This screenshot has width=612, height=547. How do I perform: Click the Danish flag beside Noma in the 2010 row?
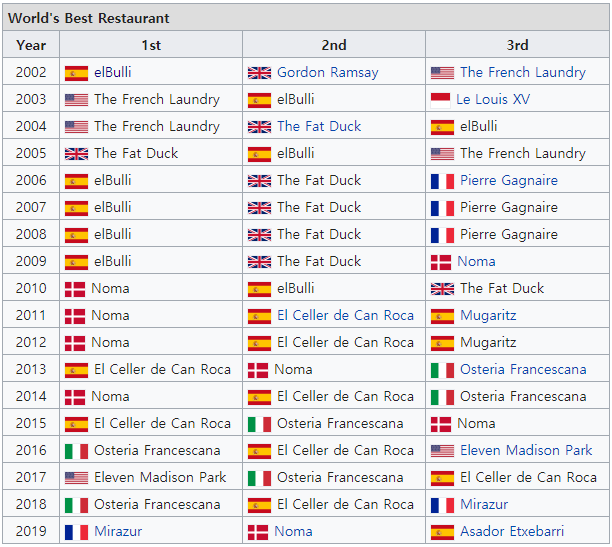tap(75, 289)
